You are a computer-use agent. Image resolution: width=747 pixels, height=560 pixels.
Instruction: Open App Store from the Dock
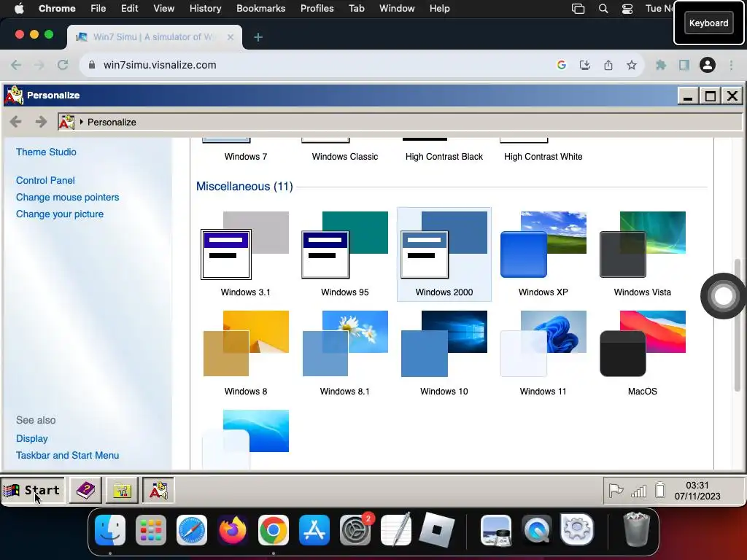click(314, 530)
